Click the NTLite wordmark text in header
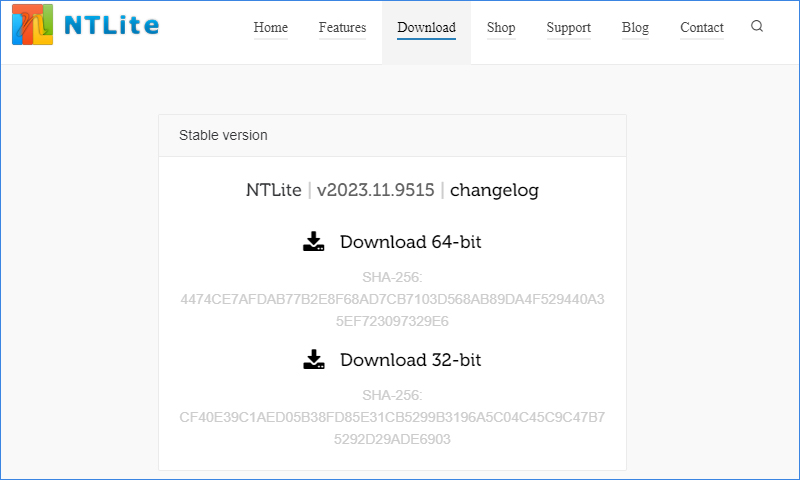 [111, 26]
